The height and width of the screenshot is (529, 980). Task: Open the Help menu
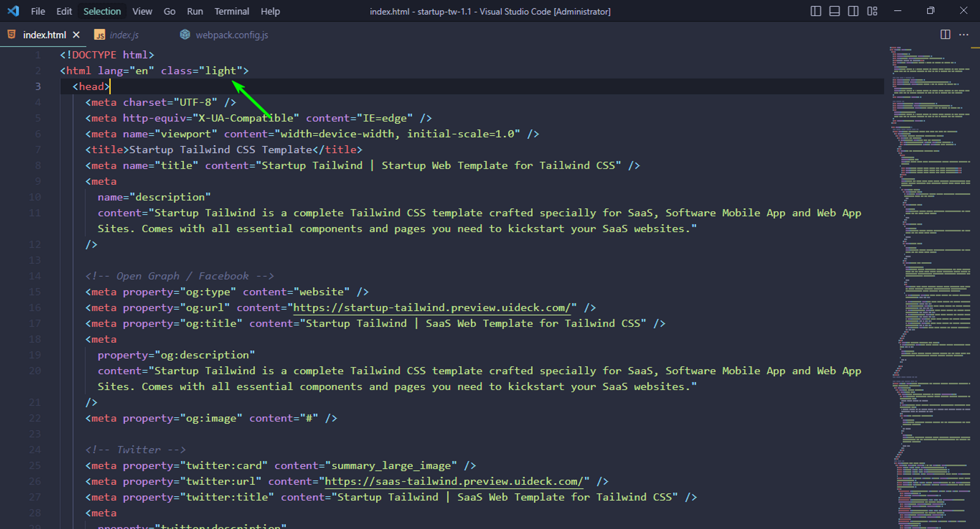tap(270, 11)
